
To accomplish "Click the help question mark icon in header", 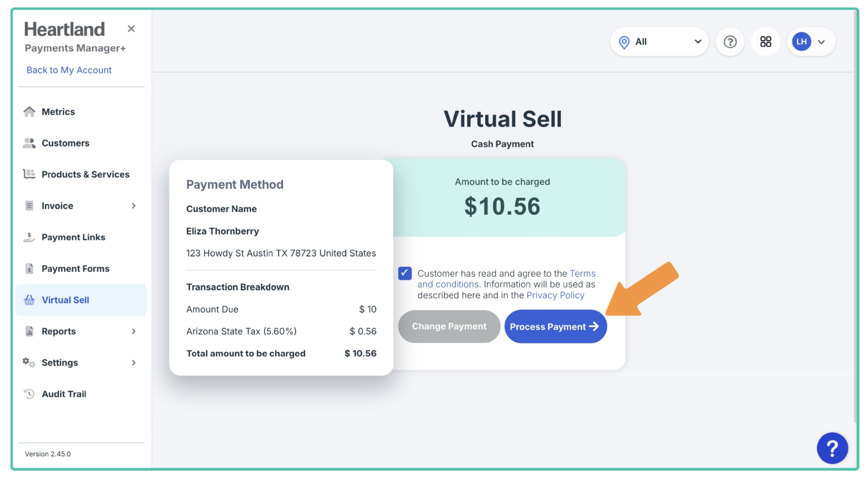I will click(x=730, y=42).
